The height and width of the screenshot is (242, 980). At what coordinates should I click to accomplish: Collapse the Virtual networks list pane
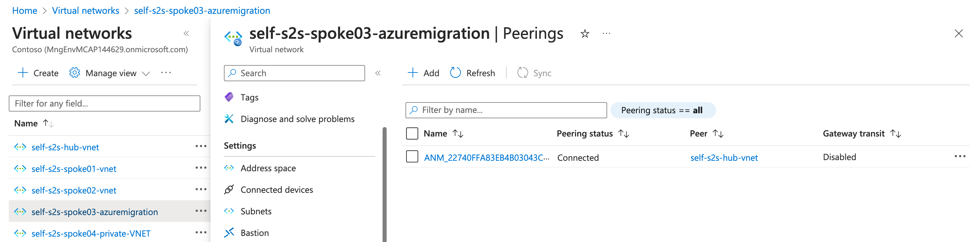click(186, 34)
